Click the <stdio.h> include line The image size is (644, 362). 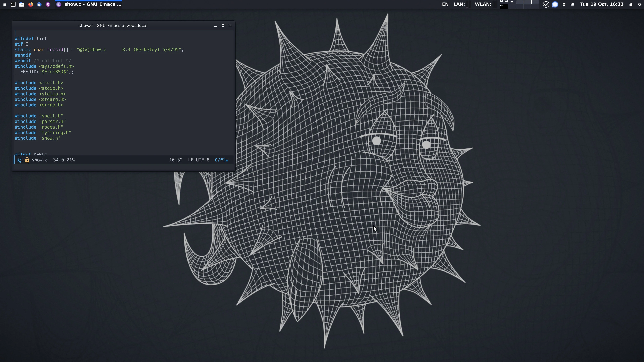tap(39, 88)
